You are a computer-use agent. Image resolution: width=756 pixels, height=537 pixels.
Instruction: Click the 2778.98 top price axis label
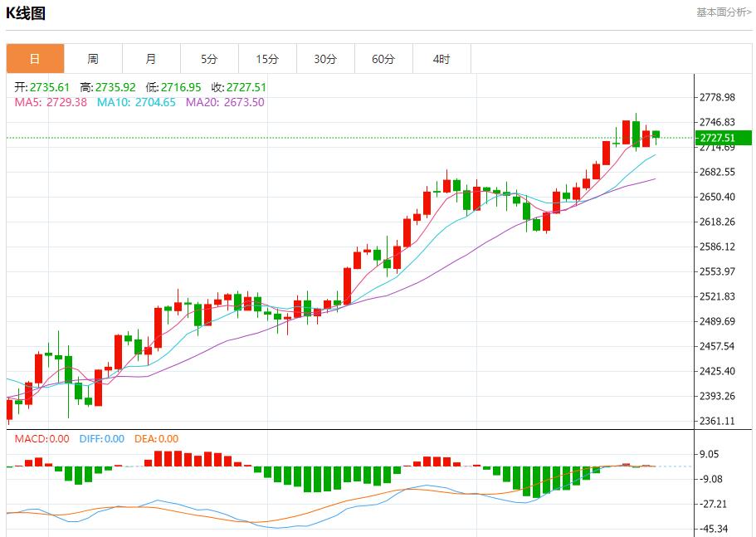[718, 97]
